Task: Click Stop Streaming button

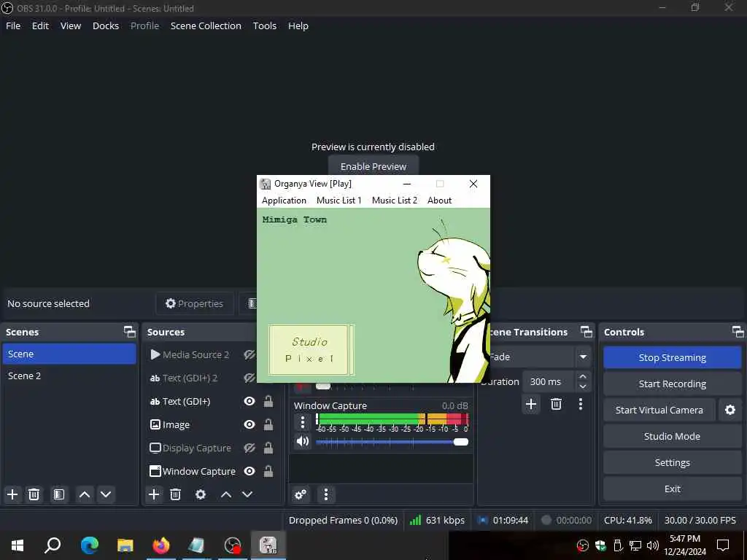Action: [672, 357]
